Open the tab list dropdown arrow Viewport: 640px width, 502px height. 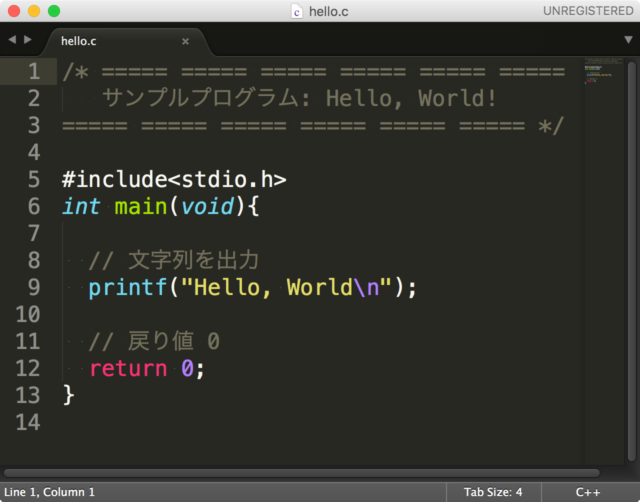click(628, 40)
